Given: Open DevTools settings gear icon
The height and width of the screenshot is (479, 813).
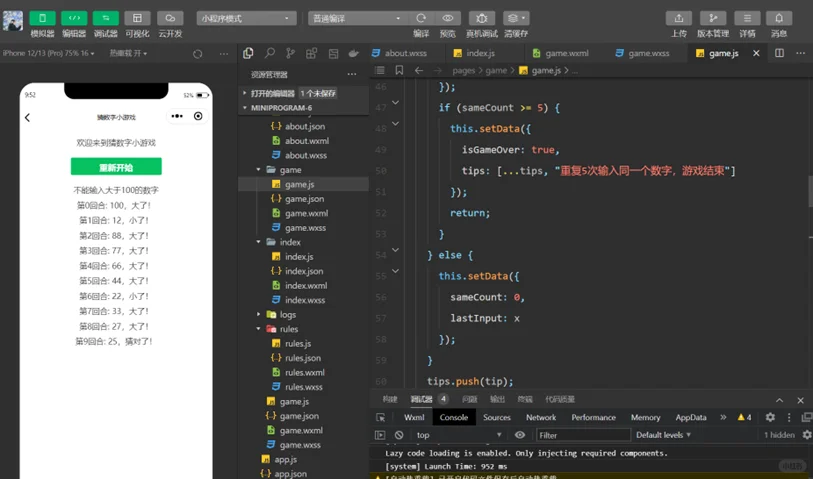Looking at the screenshot, I should pyautogui.click(x=770, y=417).
